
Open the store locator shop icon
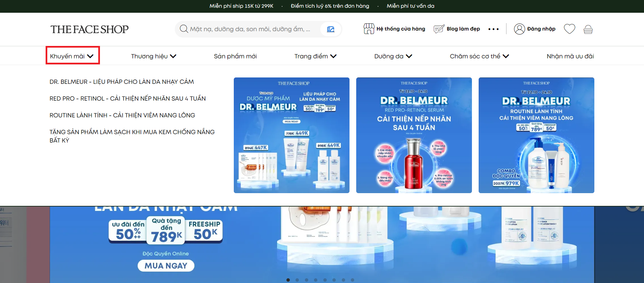coord(369,29)
